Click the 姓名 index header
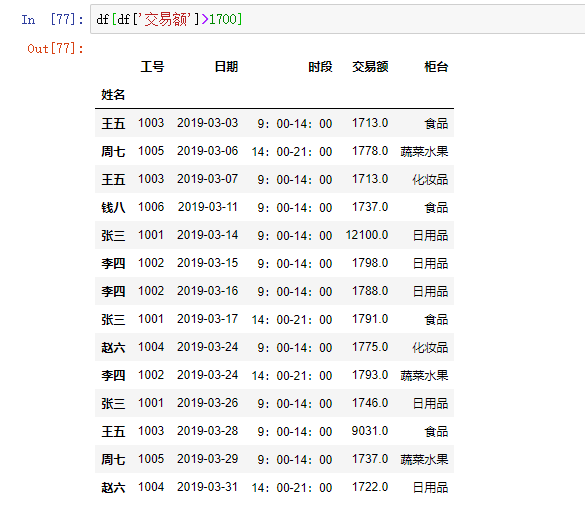The image size is (585, 510). pyautogui.click(x=113, y=95)
